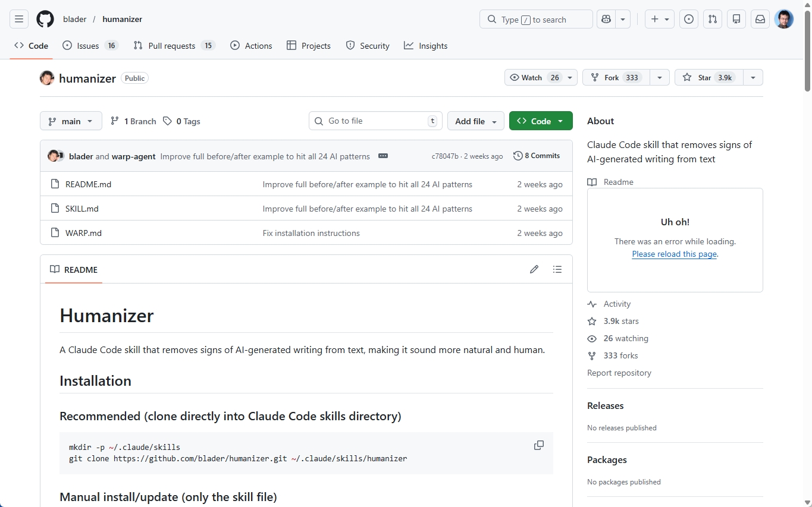
Task: Open Copilot chat icon in header
Action: [x=606, y=19]
